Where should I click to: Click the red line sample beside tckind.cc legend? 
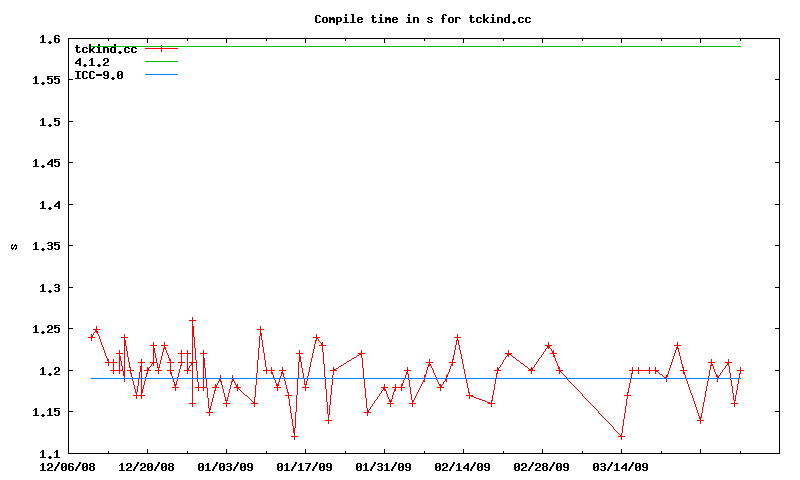pos(161,49)
